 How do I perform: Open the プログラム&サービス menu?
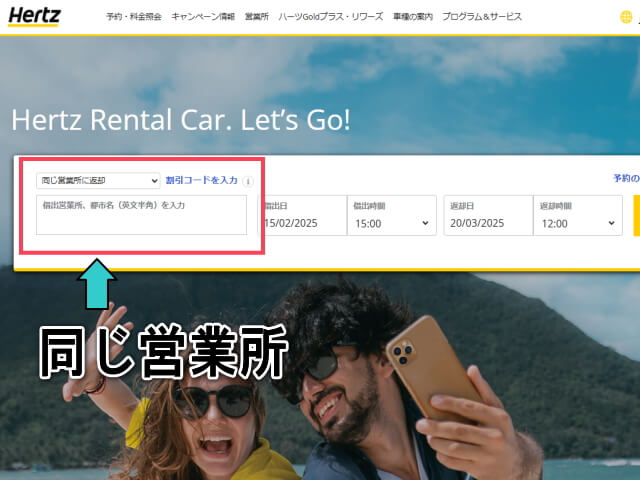click(482, 17)
